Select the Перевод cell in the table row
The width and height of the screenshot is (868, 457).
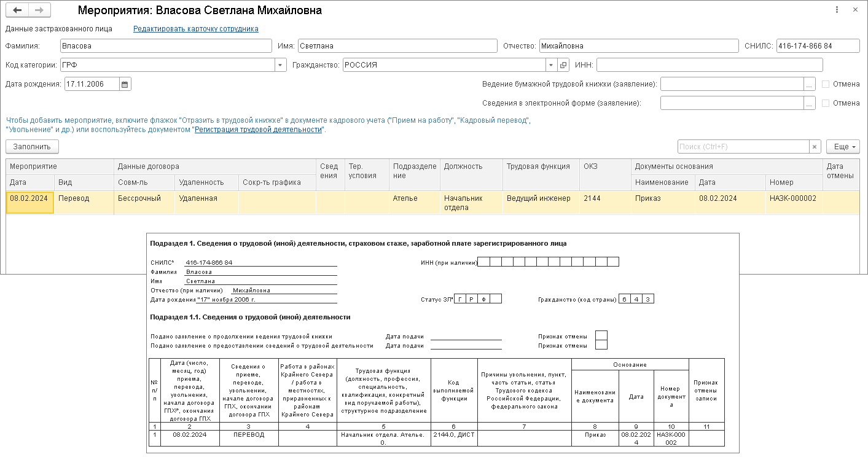click(84, 203)
